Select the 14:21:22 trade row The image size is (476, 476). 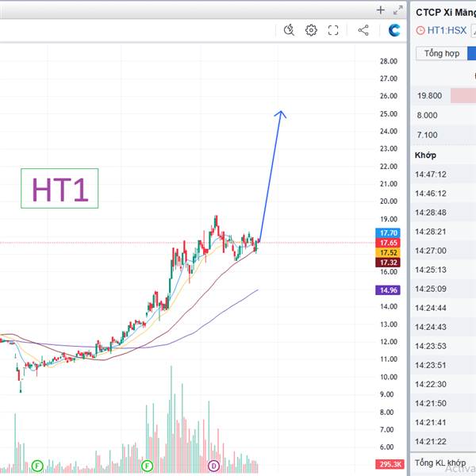click(443, 441)
